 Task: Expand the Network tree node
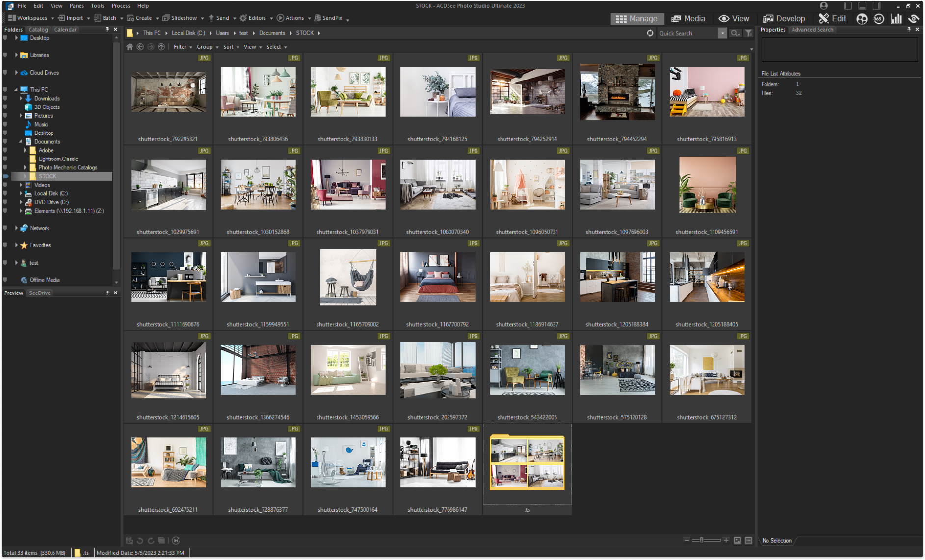click(x=16, y=228)
